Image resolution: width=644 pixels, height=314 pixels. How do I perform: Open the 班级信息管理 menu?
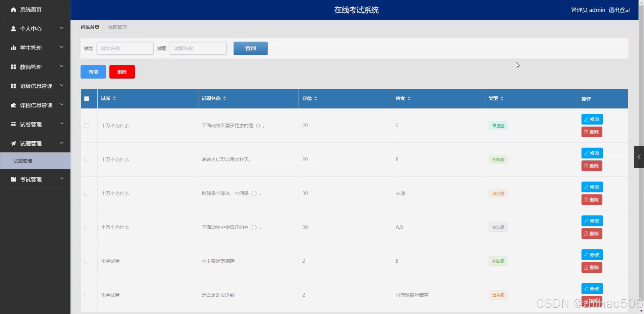[36, 86]
